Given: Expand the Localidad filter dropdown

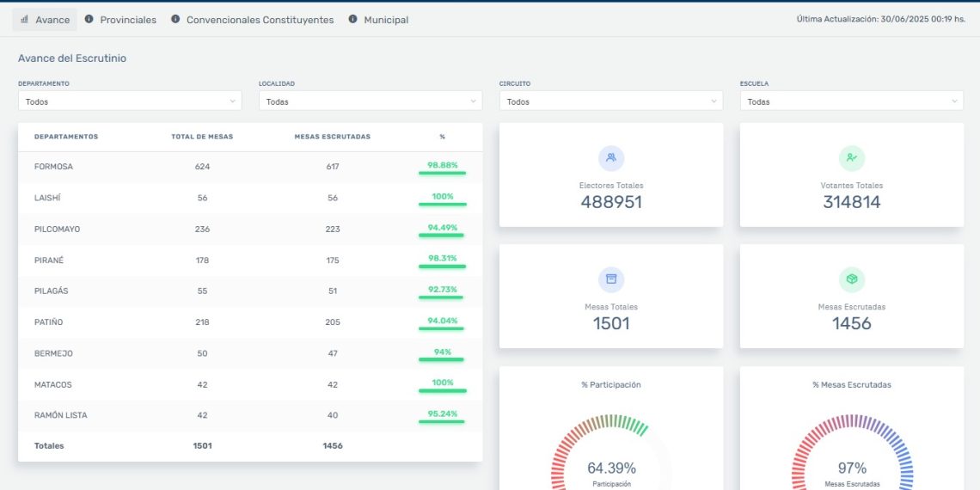Looking at the screenshot, I should [371, 101].
